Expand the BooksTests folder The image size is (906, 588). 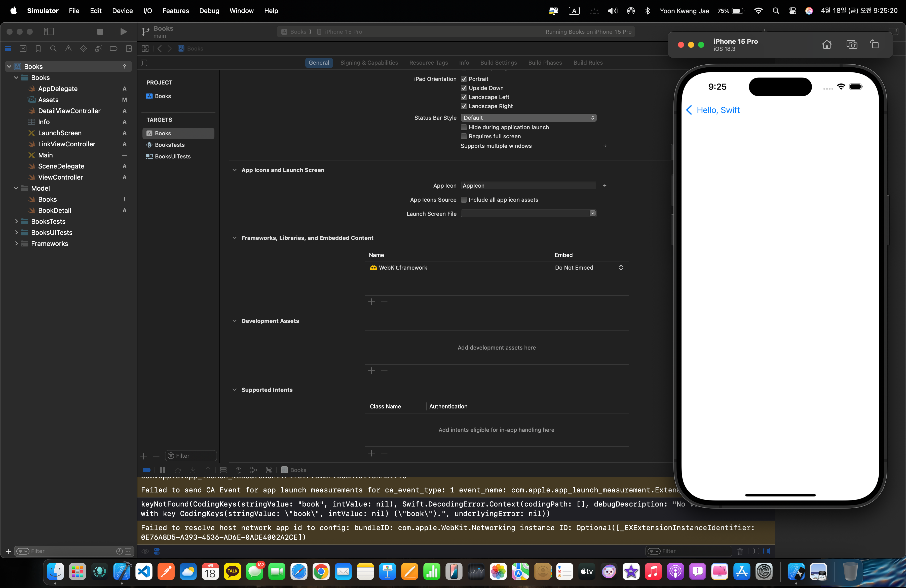coord(16,221)
